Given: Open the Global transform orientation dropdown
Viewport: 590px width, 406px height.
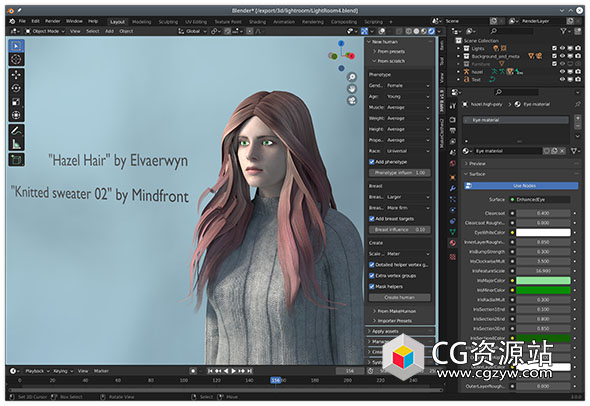Looking at the screenshot, I should [x=192, y=31].
